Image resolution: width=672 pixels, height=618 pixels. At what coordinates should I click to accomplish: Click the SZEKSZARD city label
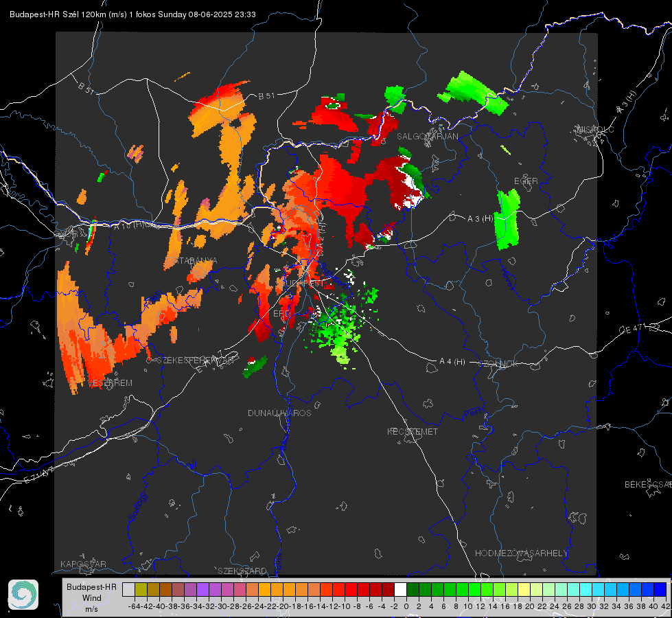click(242, 571)
